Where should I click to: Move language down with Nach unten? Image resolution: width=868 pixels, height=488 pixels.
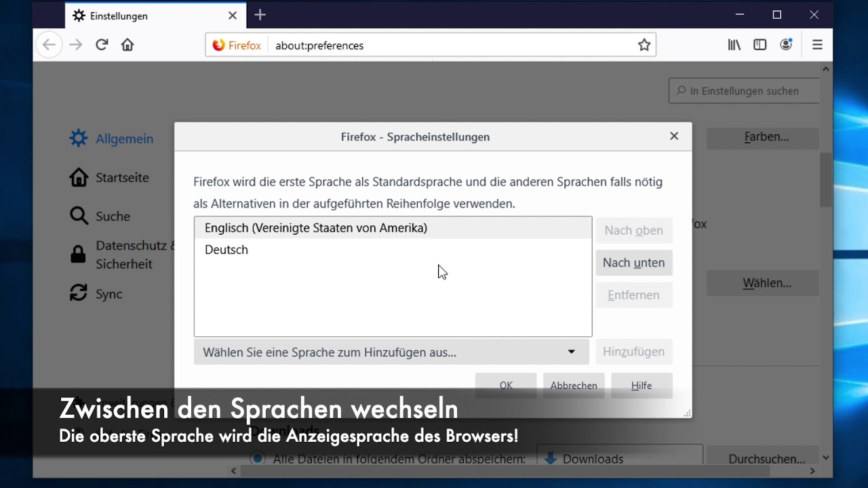(634, 263)
